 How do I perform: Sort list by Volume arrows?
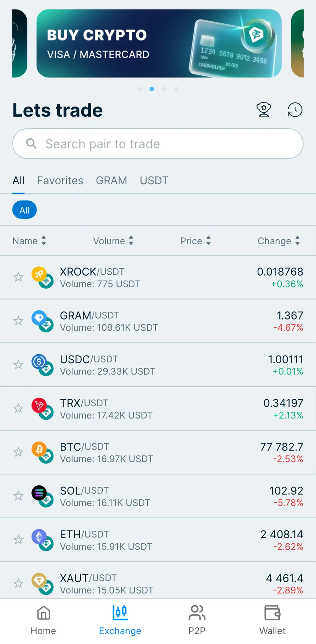tap(131, 241)
